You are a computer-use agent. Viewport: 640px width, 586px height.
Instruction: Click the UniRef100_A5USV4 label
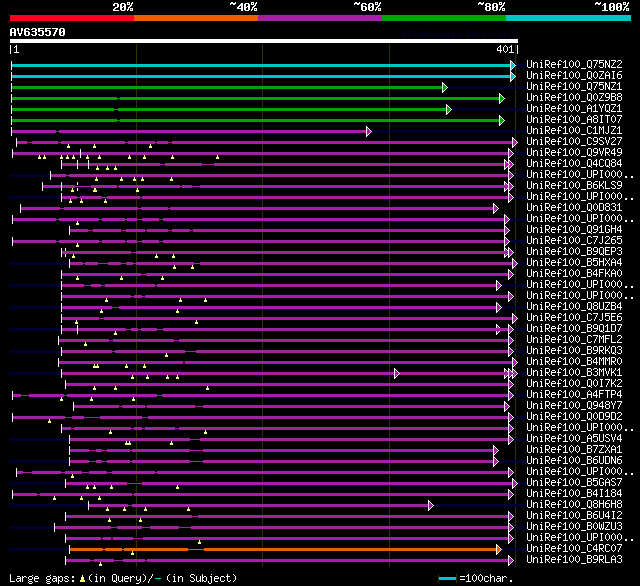(574, 438)
